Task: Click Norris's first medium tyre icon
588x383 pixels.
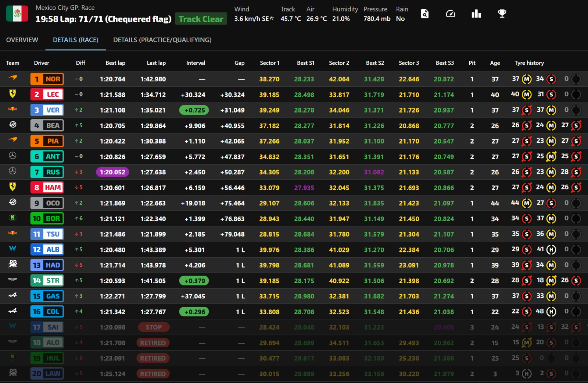Action: pos(527,79)
